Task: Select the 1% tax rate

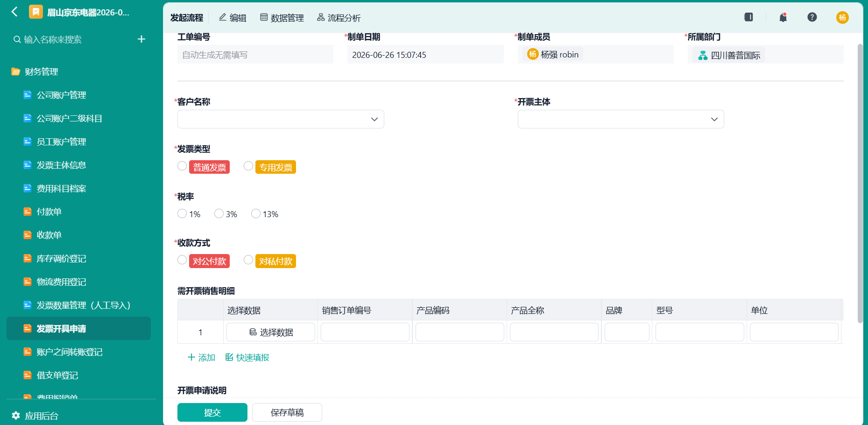Action: pyautogui.click(x=182, y=213)
